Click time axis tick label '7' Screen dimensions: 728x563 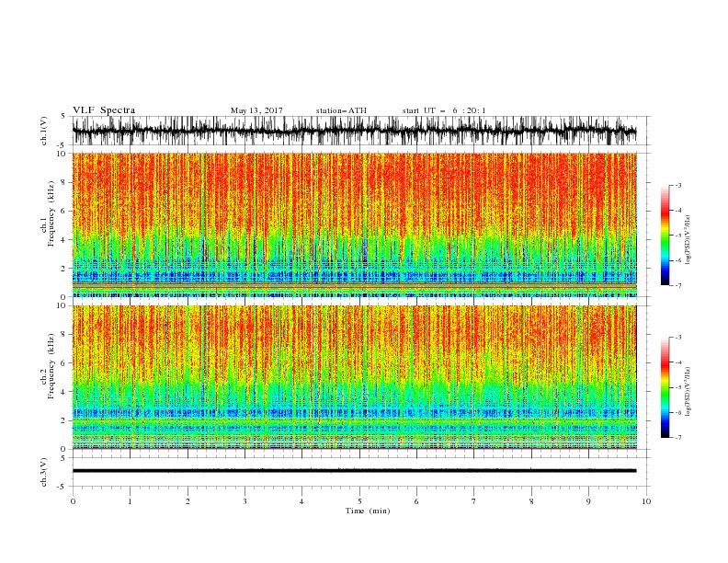click(474, 501)
